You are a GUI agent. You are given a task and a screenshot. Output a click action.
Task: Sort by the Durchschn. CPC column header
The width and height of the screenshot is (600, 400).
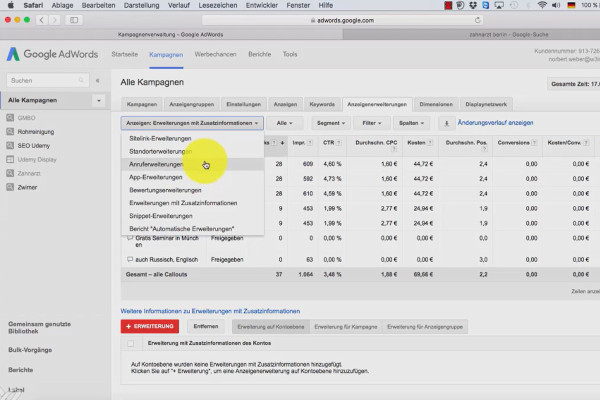376,143
